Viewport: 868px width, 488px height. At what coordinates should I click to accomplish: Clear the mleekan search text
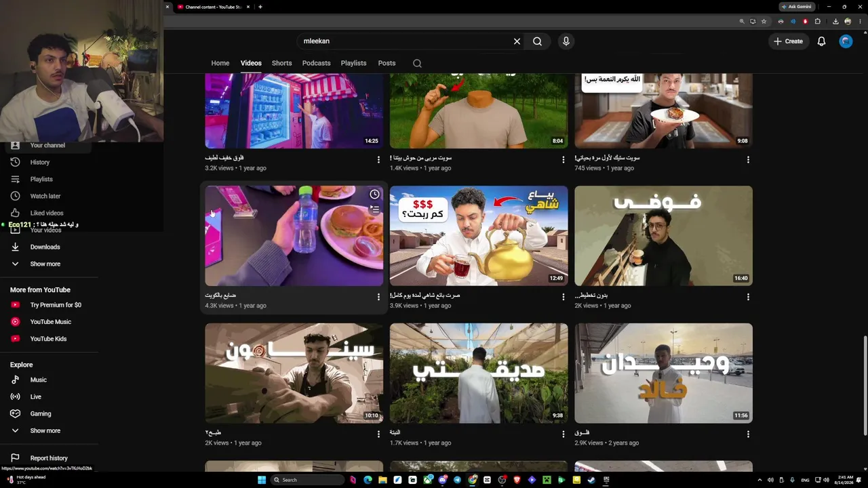point(517,41)
